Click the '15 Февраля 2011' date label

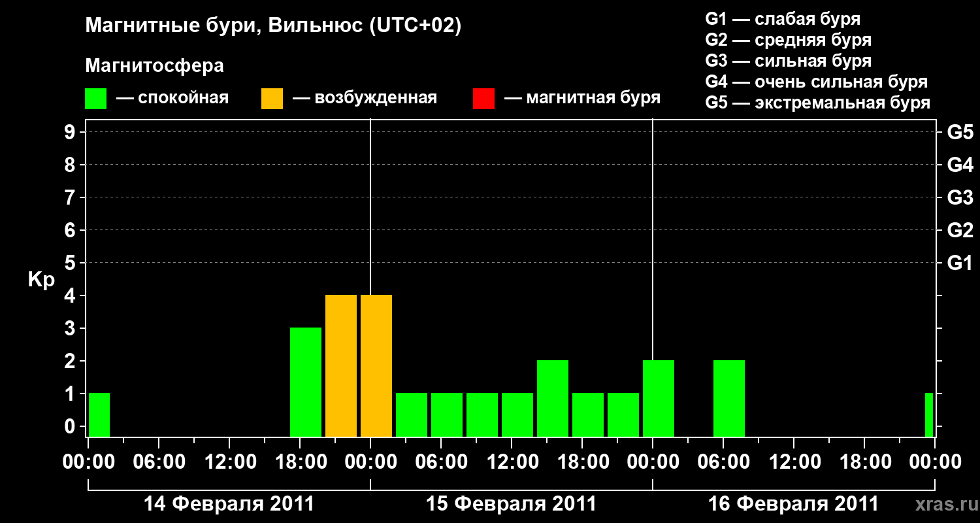pyautogui.click(x=511, y=504)
